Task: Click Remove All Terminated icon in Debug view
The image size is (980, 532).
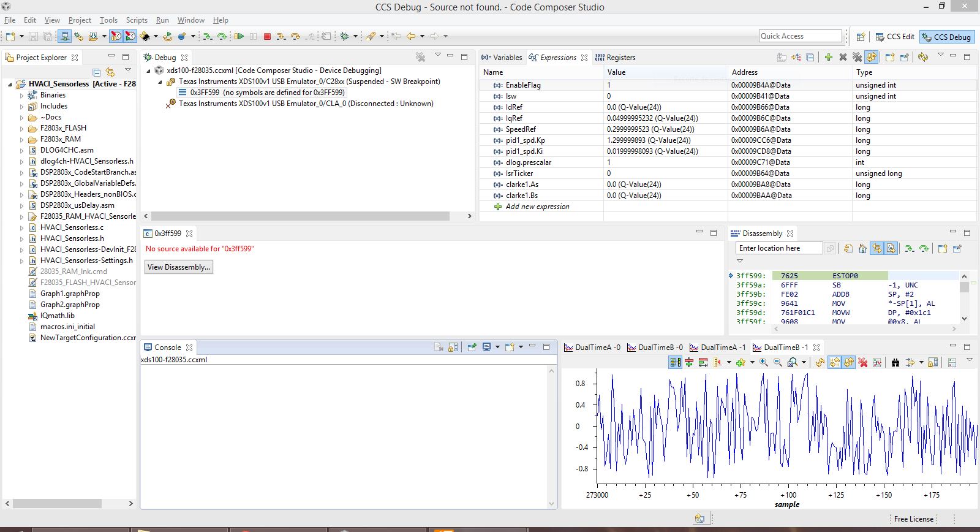Action: coord(420,57)
